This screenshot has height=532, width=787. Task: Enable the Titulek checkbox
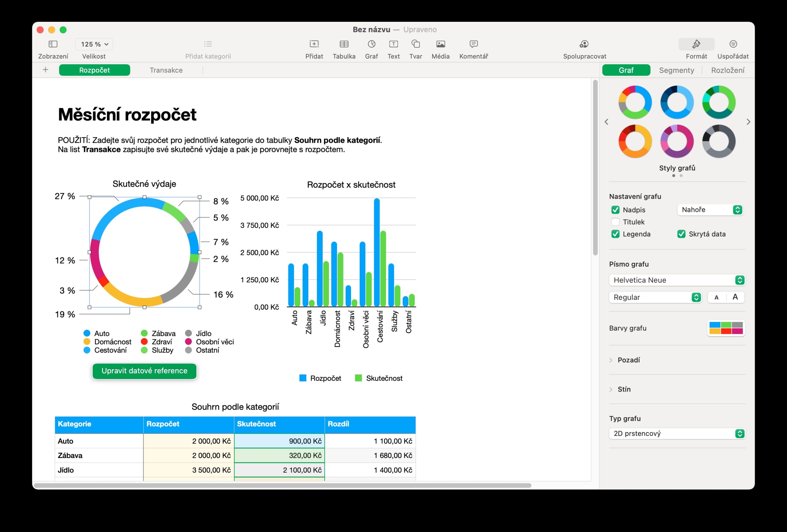pos(615,222)
